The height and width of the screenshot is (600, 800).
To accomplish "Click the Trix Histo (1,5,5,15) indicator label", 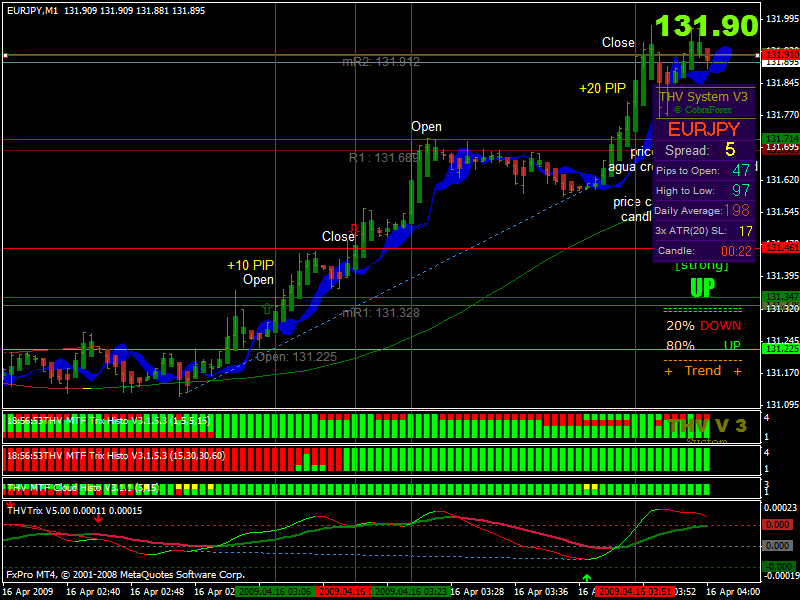I will (x=108, y=421).
